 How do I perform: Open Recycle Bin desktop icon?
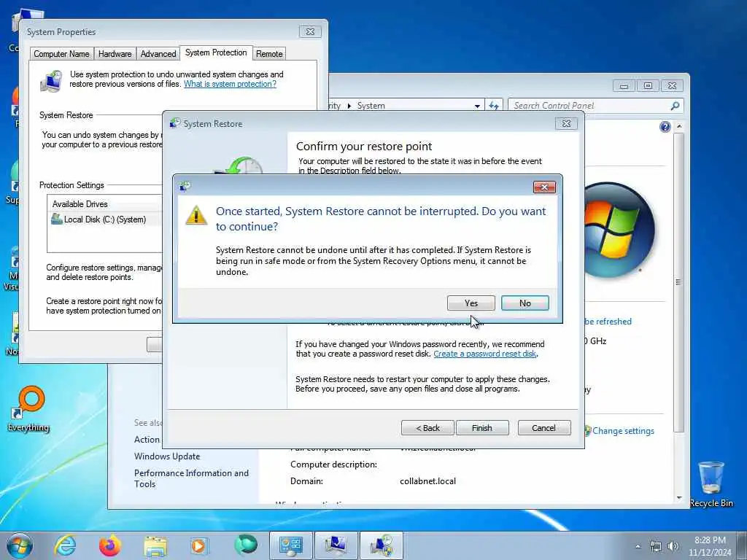(711, 484)
